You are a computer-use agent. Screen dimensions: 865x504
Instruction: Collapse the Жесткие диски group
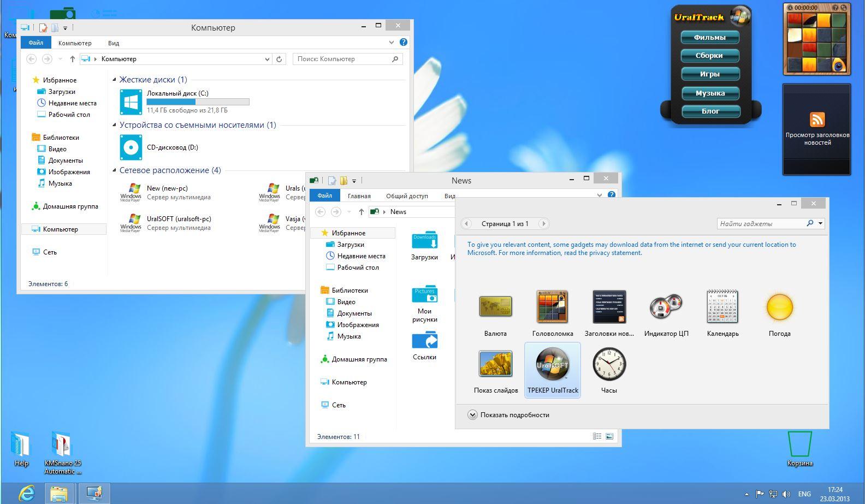(115, 80)
